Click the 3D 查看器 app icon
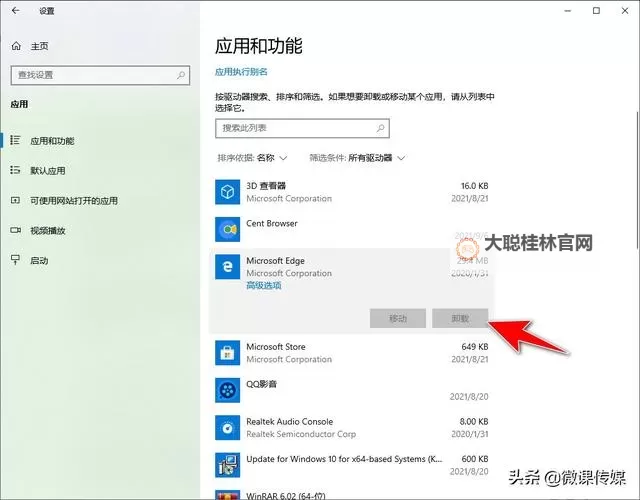Image resolution: width=640 pixels, height=500 pixels. 227,192
